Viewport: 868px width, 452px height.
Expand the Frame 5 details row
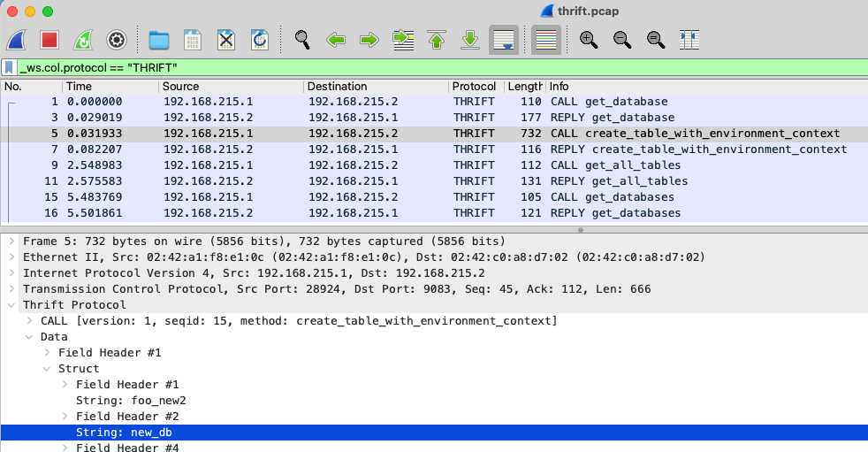(x=11, y=241)
